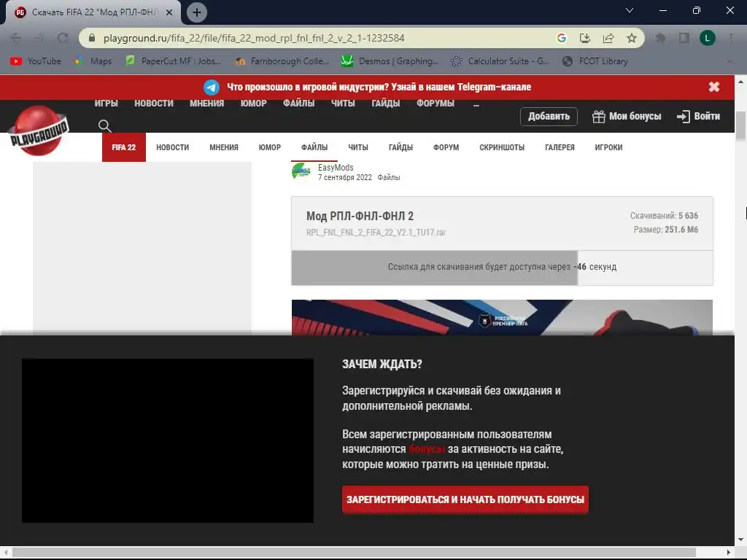The width and height of the screenshot is (747, 560).
Task: Open ЧИТЫ in top dark menu
Action: tap(343, 104)
